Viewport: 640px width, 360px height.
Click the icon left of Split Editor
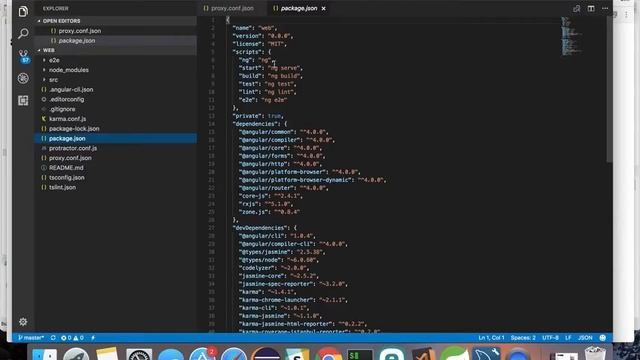(x=576, y=8)
